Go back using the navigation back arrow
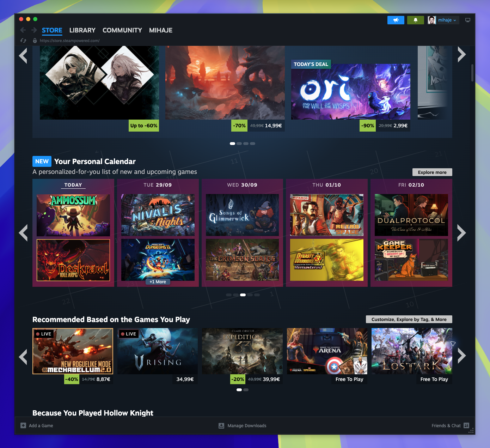 click(x=23, y=30)
